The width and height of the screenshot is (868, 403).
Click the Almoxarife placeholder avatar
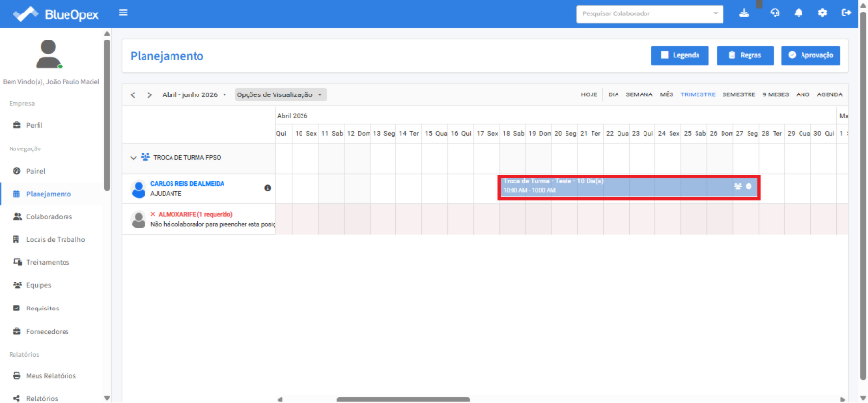coord(139,220)
